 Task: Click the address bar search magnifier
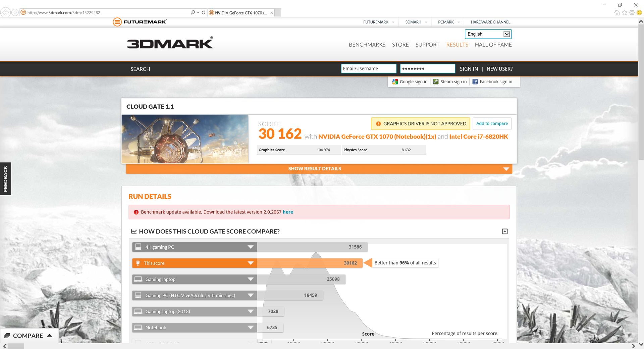[x=193, y=12]
